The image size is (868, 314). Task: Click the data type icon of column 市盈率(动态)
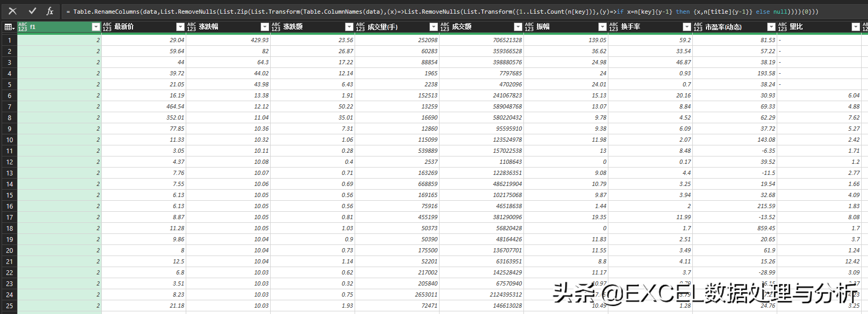698,27
